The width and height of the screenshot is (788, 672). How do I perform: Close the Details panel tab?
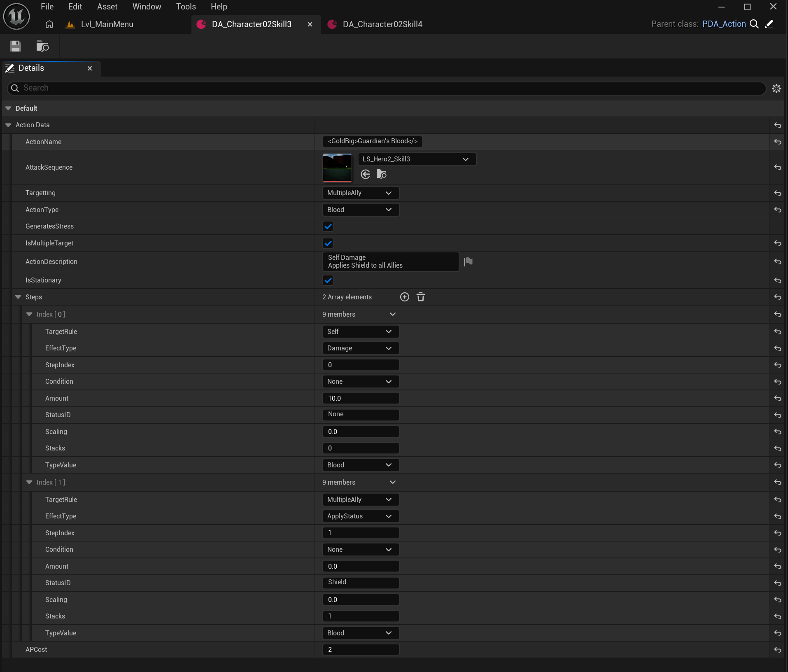click(90, 68)
